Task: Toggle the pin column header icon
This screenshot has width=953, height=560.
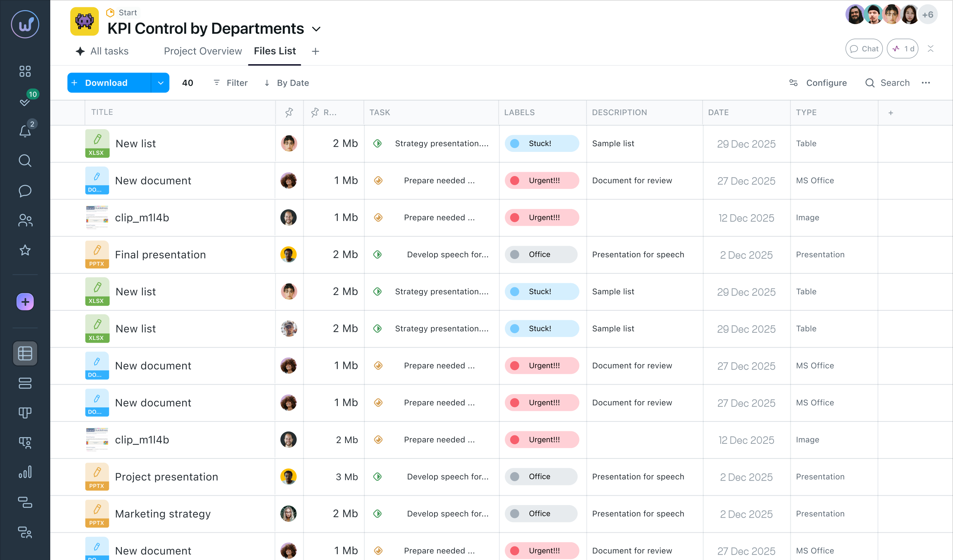Action: [x=289, y=113]
